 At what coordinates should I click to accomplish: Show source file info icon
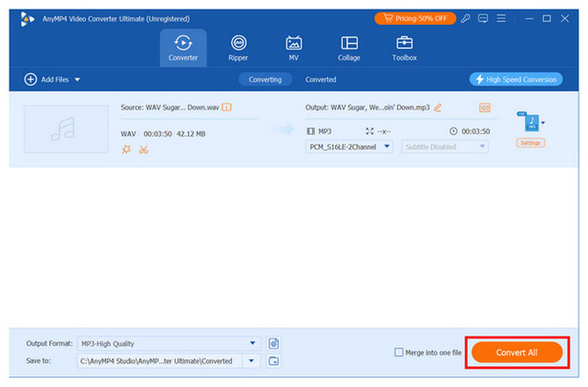[227, 107]
